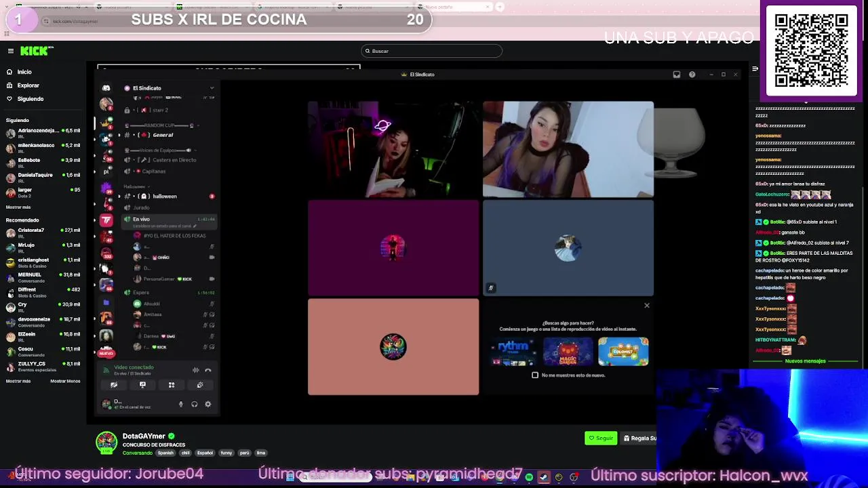The width and height of the screenshot is (868, 488).
Task: Click Awitaaa user in Espera channel
Action: point(173,314)
